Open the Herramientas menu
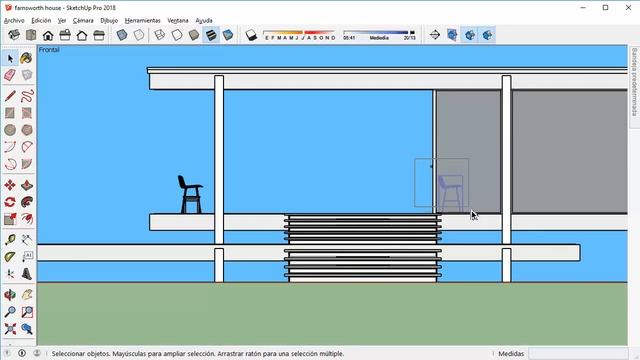640x360 pixels. (142, 20)
